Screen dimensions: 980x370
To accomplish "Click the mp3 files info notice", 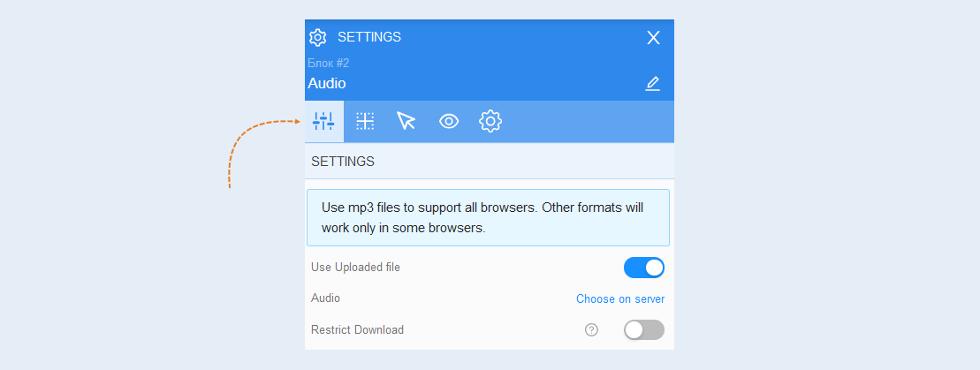I will click(x=488, y=217).
